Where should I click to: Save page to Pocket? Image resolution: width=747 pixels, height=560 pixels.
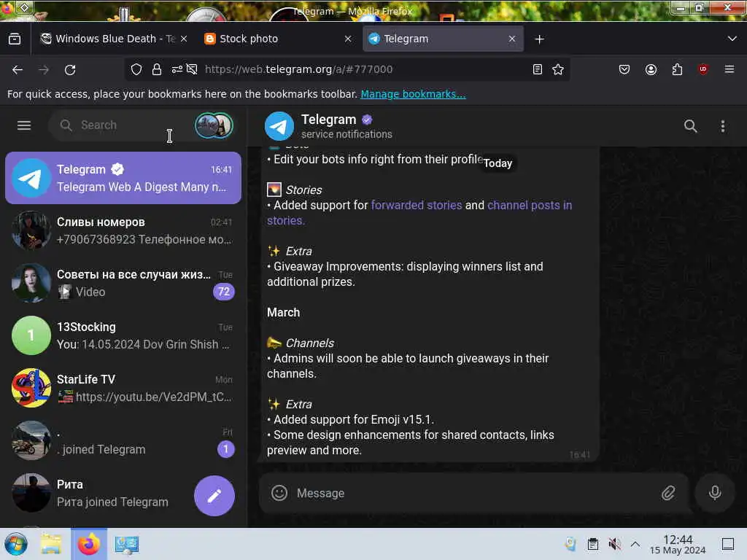(x=624, y=69)
